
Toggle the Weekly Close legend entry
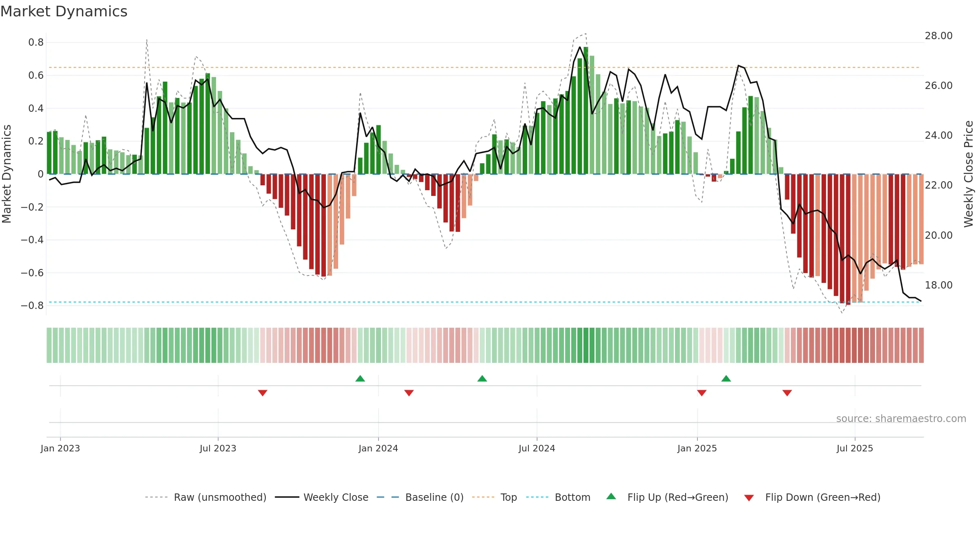click(x=321, y=497)
